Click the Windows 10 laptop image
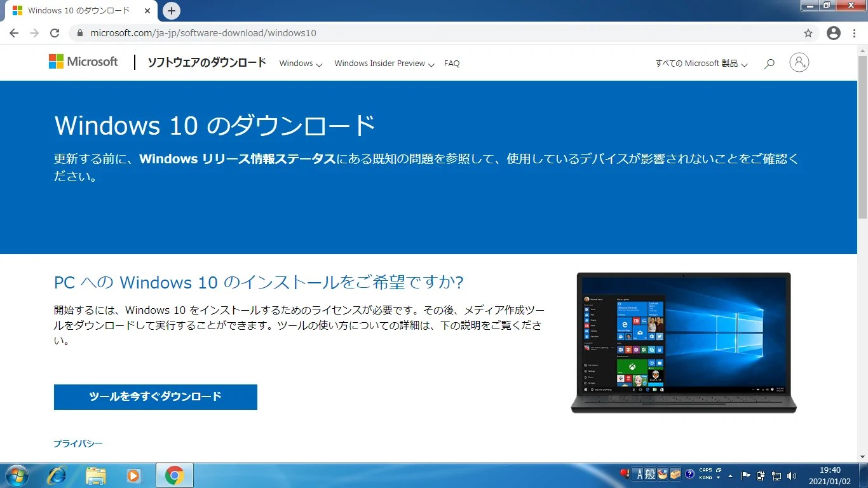This screenshot has width=868, height=488. click(x=684, y=343)
